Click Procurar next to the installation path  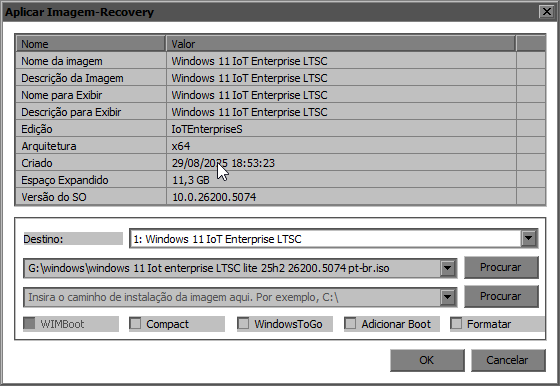(501, 296)
